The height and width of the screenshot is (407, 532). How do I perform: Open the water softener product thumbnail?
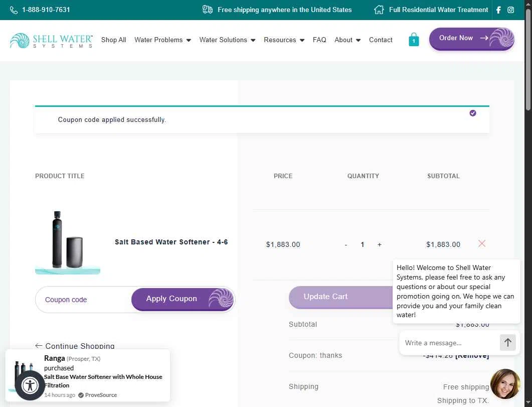[68, 242]
